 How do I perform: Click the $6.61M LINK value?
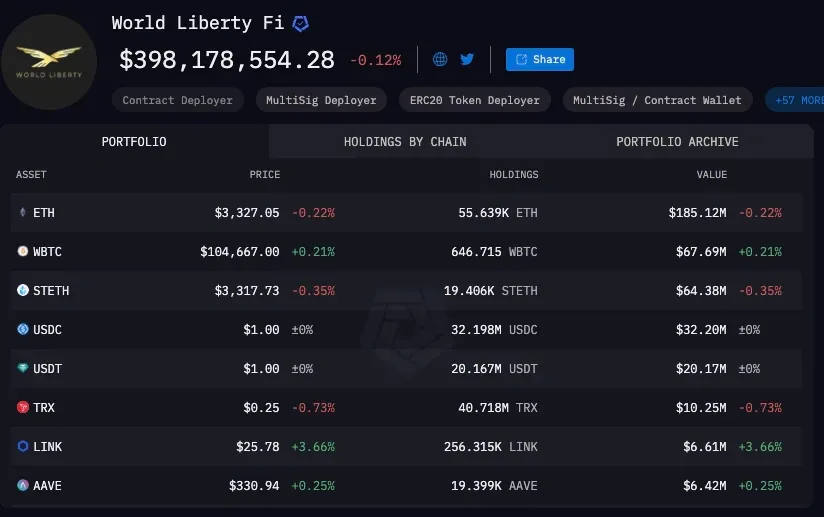click(x=705, y=447)
